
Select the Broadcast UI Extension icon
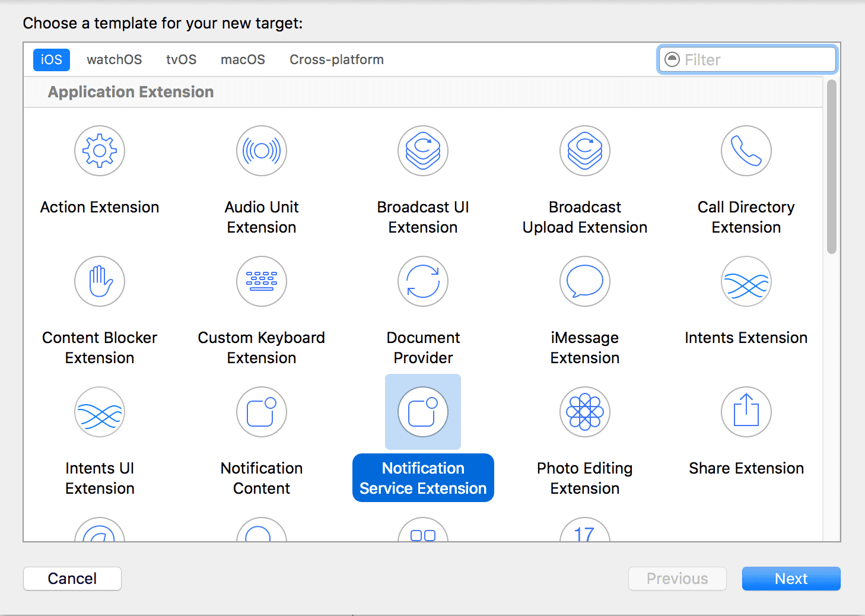pos(423,151)
